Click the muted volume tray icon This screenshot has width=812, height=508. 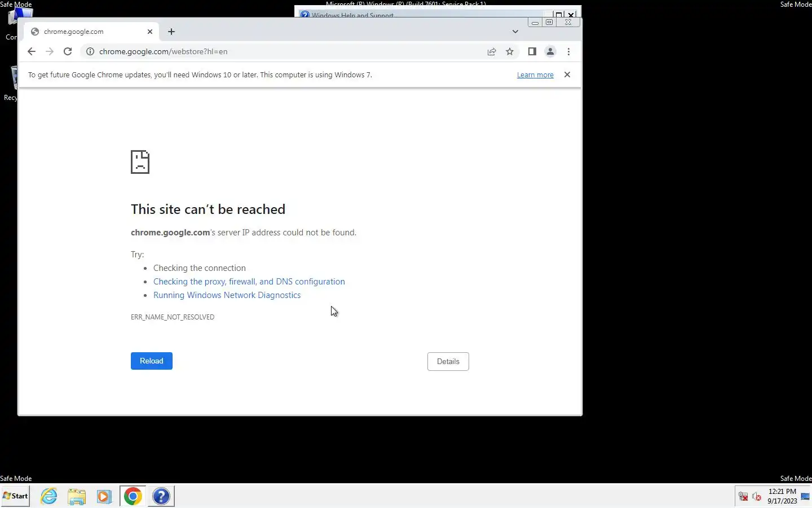tap(757, 497)
